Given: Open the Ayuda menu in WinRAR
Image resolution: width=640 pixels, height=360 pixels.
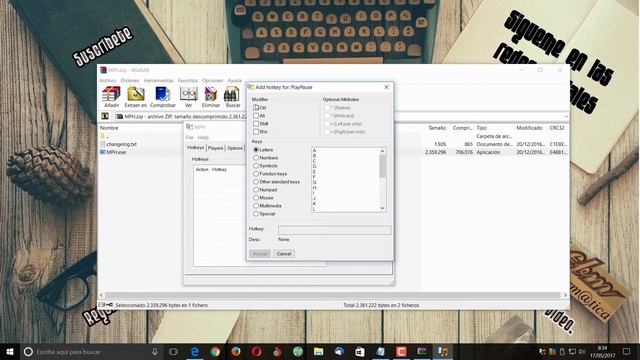Looking at the screenshot, I should [x=235, y=80].
